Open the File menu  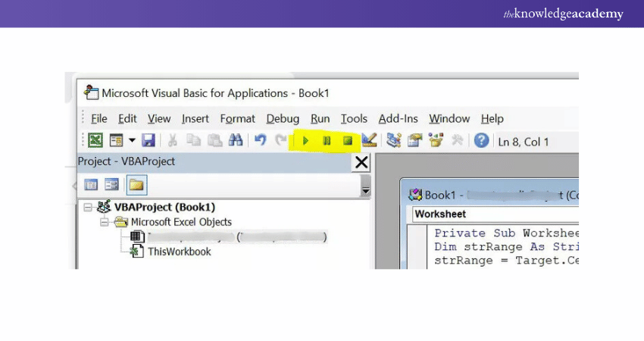(x=99, y=119)
